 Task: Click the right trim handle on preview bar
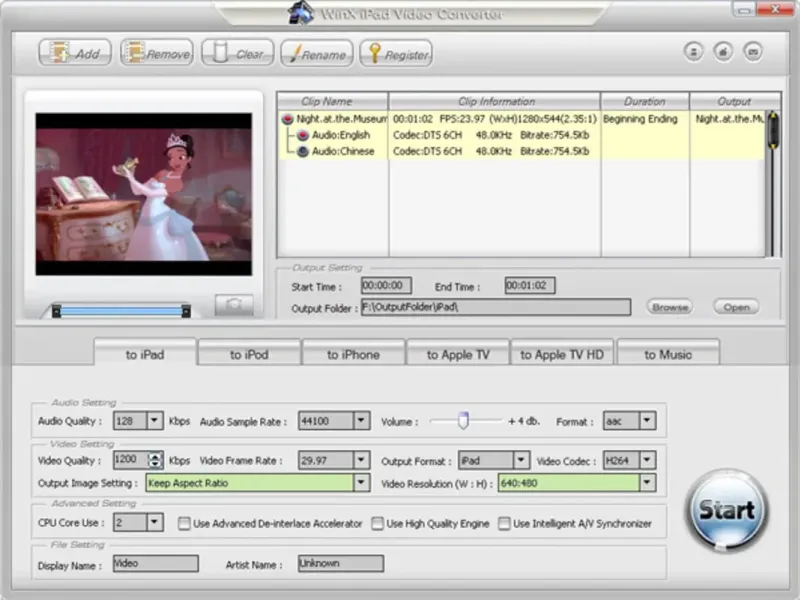tap(186, 311)
